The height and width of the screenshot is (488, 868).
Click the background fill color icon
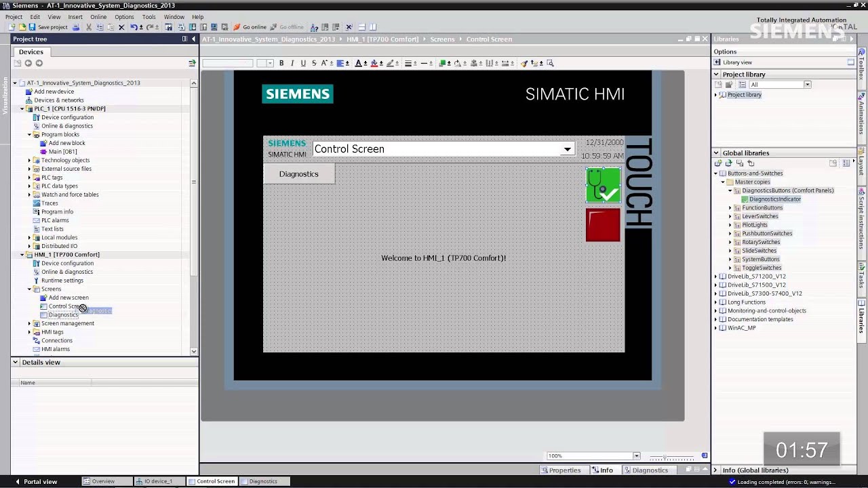tap(374, 63)
